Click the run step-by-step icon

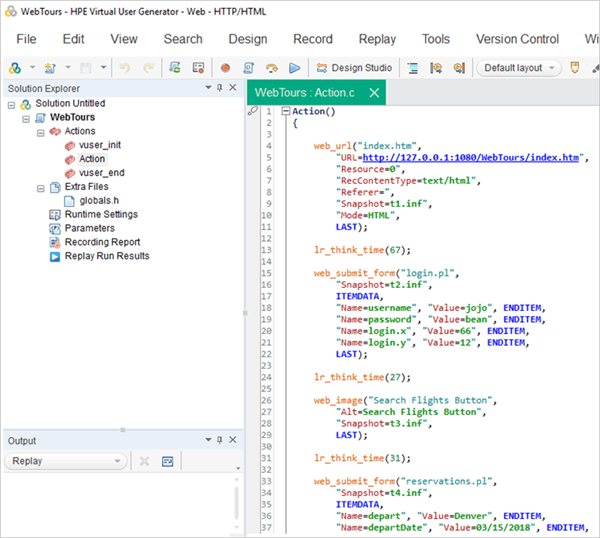(272, 68)
